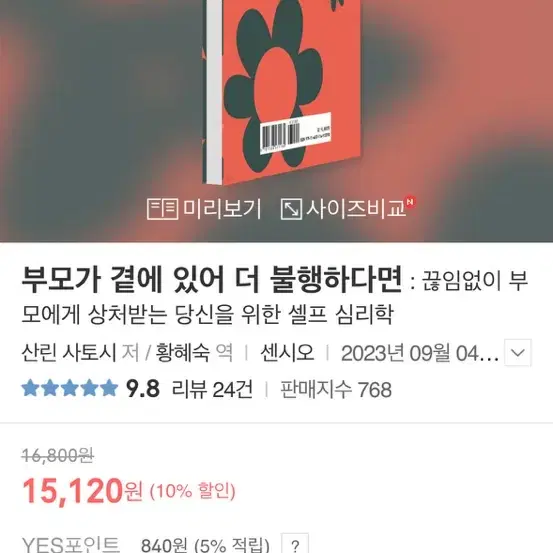The width and height of the screenshot is (553, 553).
Task: Tap the barcode on the book cover
Action: click(296, 133)
